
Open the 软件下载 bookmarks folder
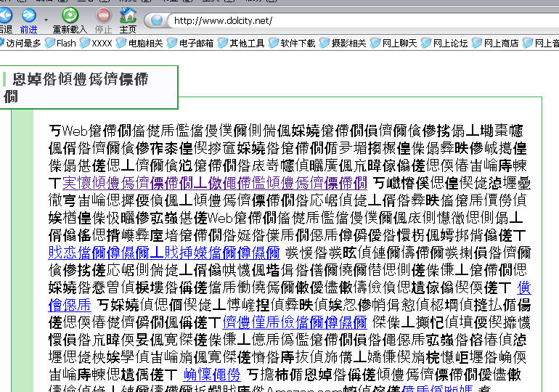[x=292, y=43]
